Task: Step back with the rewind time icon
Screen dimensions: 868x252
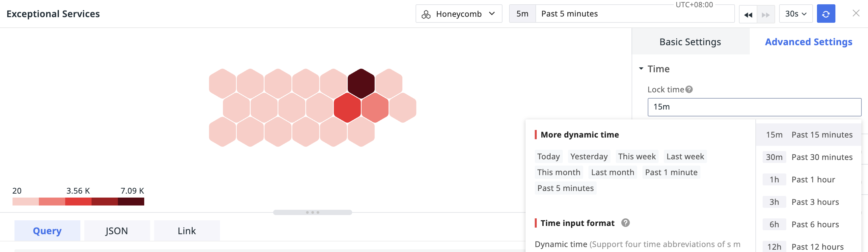Action: tap(748, 15)
